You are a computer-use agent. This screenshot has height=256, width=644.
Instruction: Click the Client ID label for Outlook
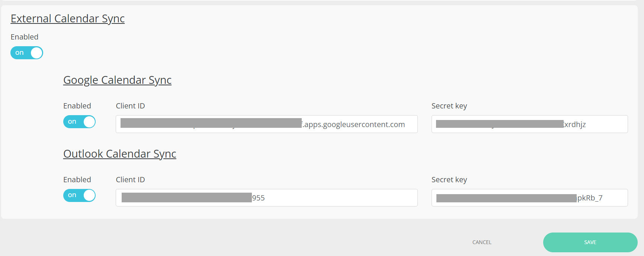[x=130, y=180]
